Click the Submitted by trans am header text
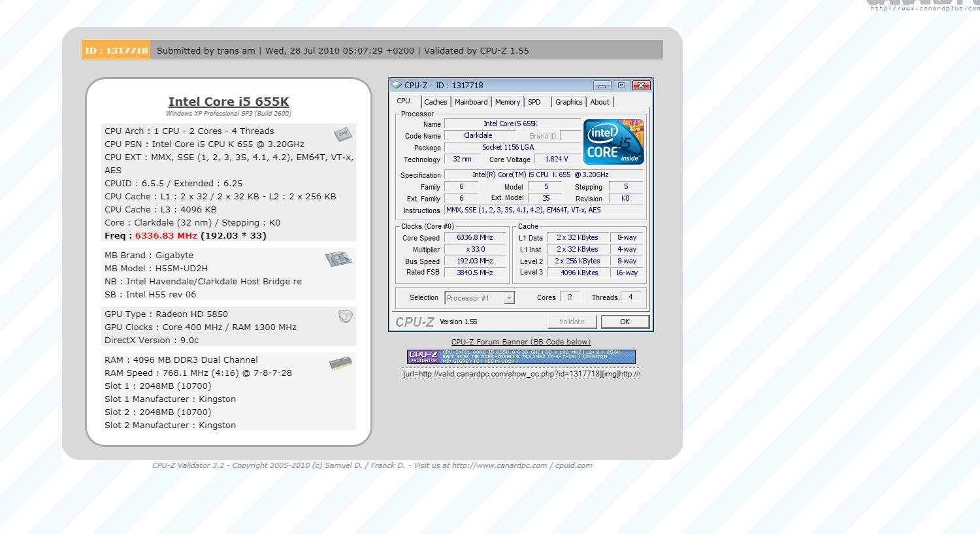The height and width of the screenshot is (534, 980). tap(206, 50)
